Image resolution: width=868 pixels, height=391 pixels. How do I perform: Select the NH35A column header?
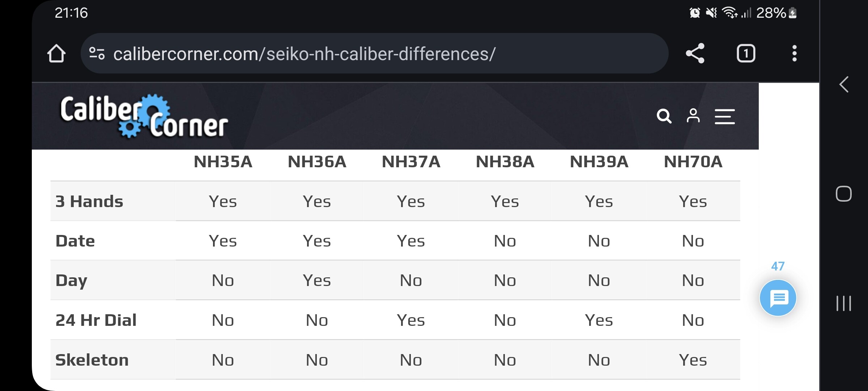[223, 161]
